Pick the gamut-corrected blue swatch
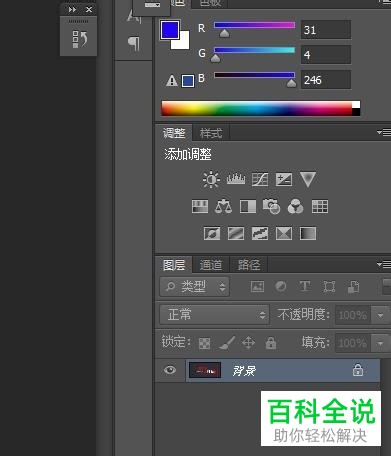391x456 pixels. pyautogui.click(x=188, y=81)
